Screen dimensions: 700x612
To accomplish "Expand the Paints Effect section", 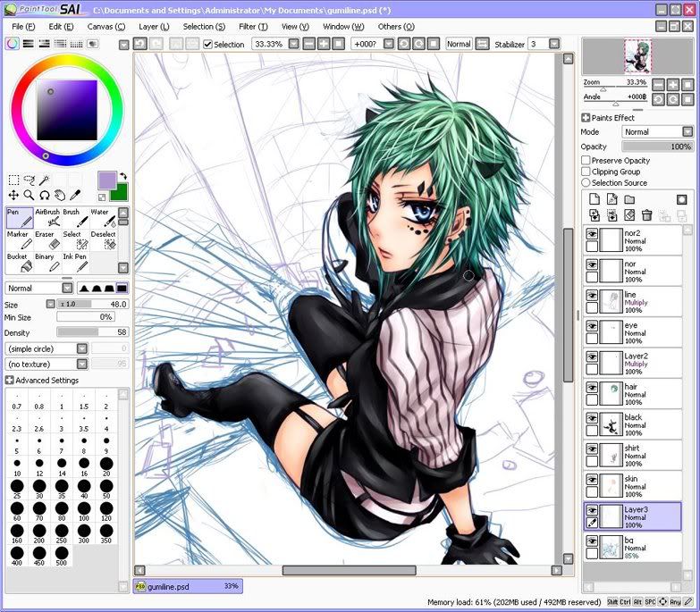I will tap(586, 118).
